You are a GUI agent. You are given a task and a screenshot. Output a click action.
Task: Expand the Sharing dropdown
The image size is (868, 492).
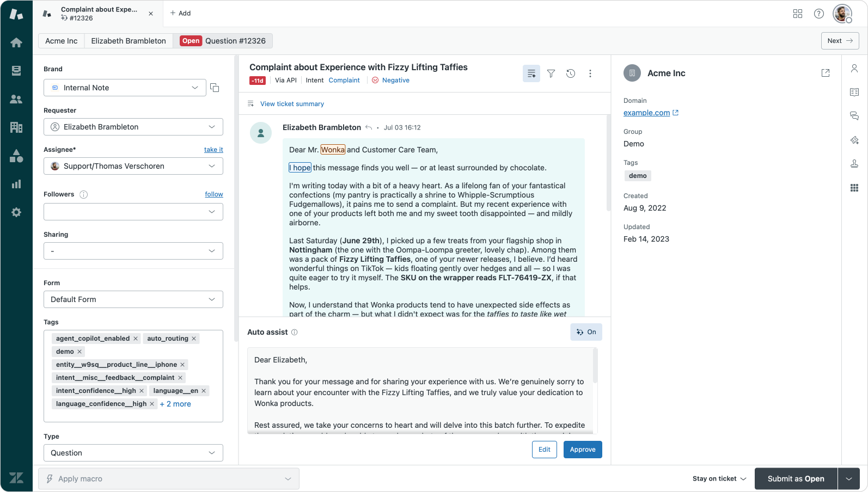pos(133,251)
